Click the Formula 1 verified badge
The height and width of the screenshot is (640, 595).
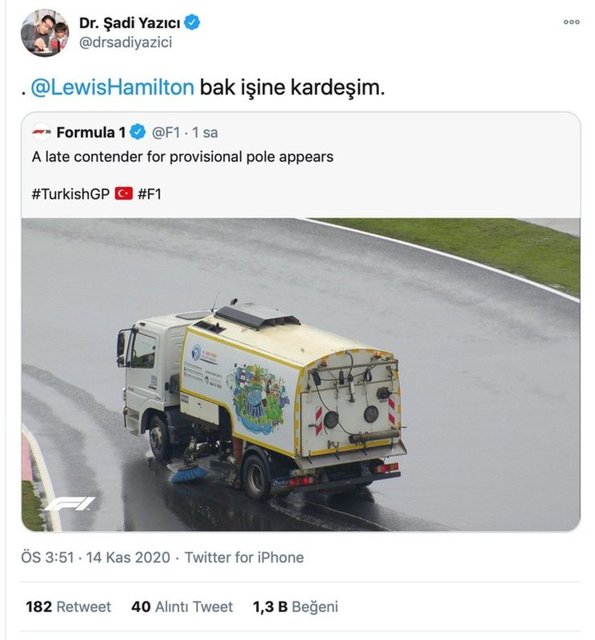[138, 132]
